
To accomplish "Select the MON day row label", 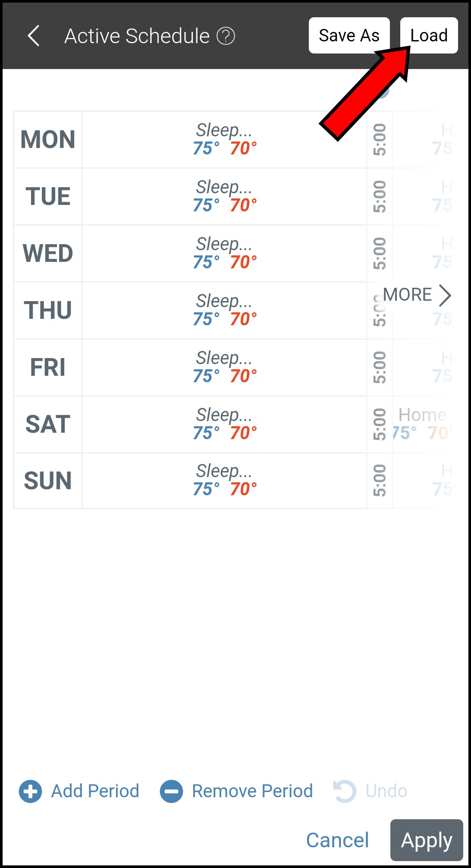I will [48, 139].
